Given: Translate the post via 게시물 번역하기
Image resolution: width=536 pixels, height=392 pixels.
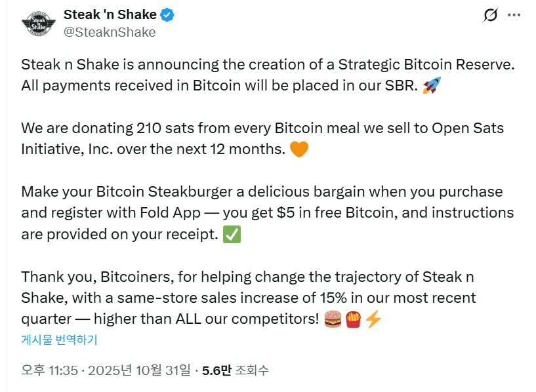Looking at the screenshot, I should [59, 340].
